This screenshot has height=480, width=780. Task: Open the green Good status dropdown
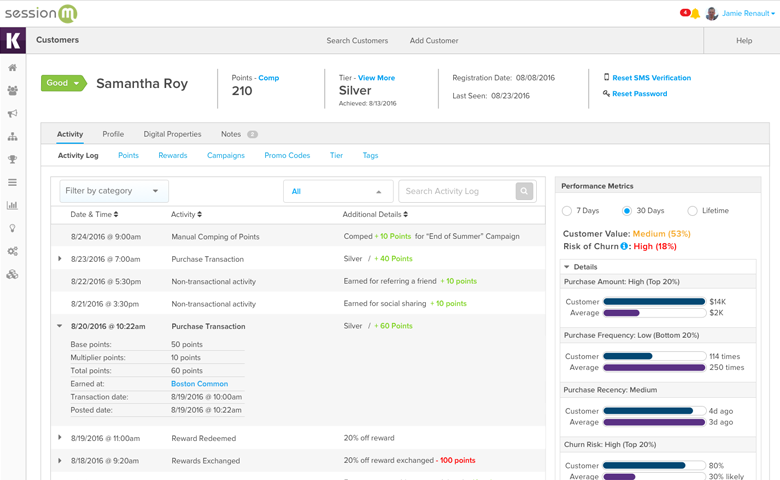tap(63, 83)
